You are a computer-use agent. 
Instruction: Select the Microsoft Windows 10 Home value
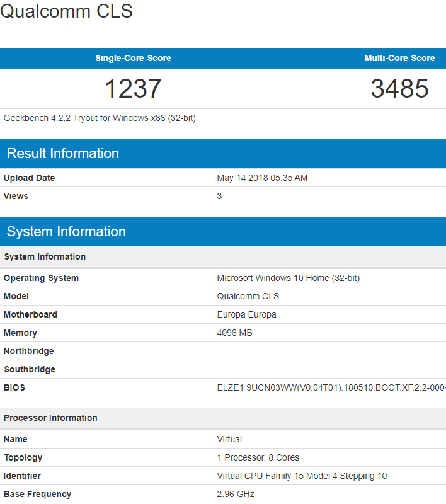289,278
